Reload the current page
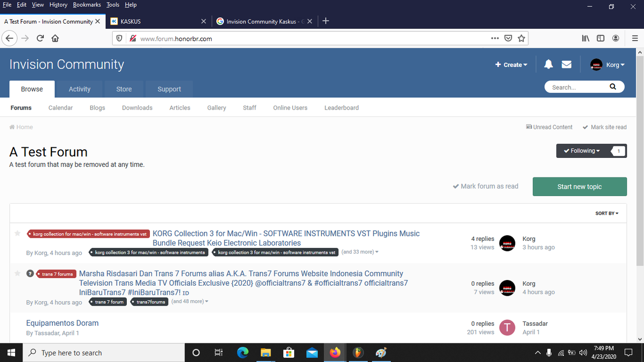 coord(40,38)
